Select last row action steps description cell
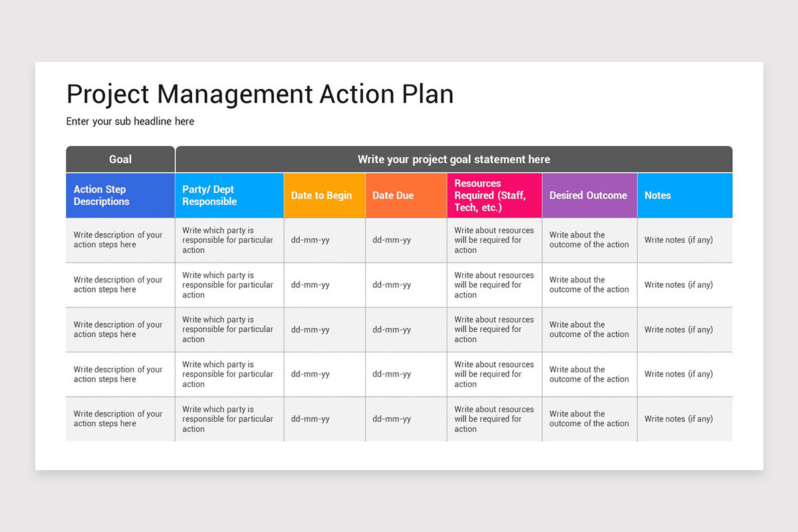Image resolution: width=798 pixels, height=532 pixels. (120, 419)
